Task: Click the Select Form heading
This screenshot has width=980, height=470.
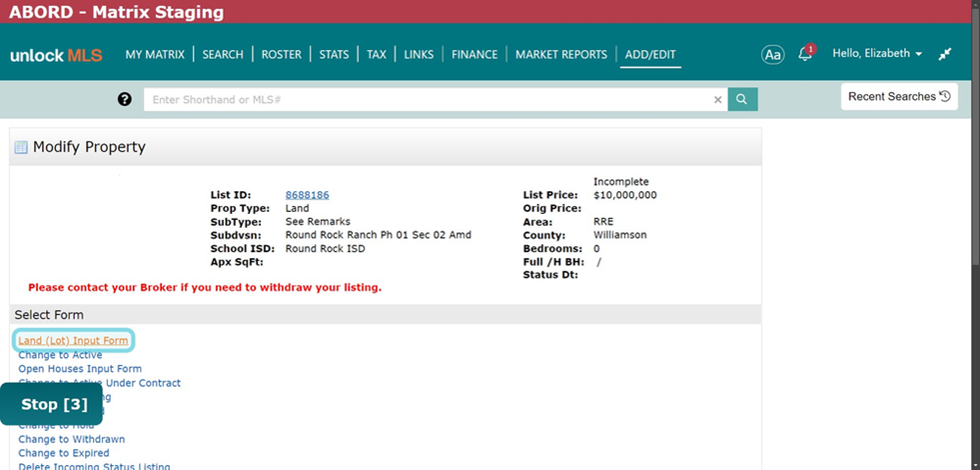Action: pos(49,315)
